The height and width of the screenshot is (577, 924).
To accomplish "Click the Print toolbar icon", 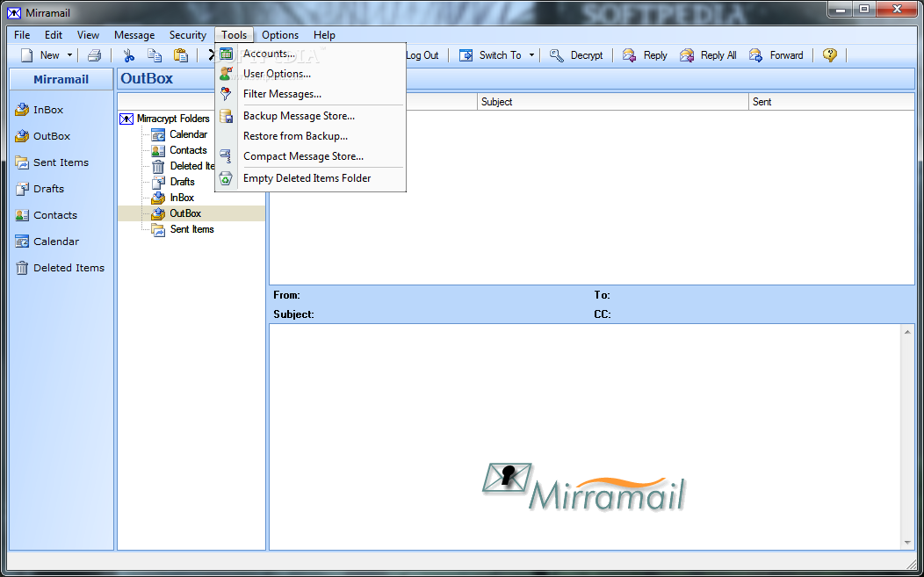I will pos(94,55).
